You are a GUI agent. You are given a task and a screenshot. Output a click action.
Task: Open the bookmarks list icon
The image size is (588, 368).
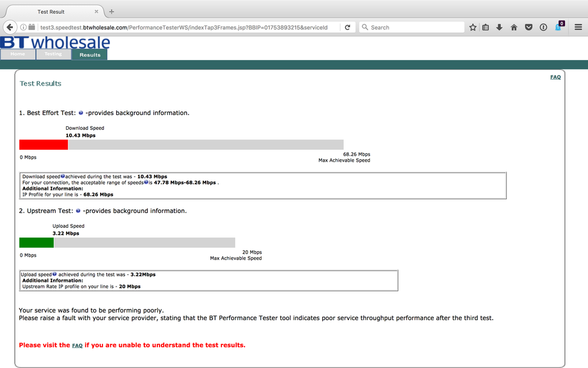point(485,27)
